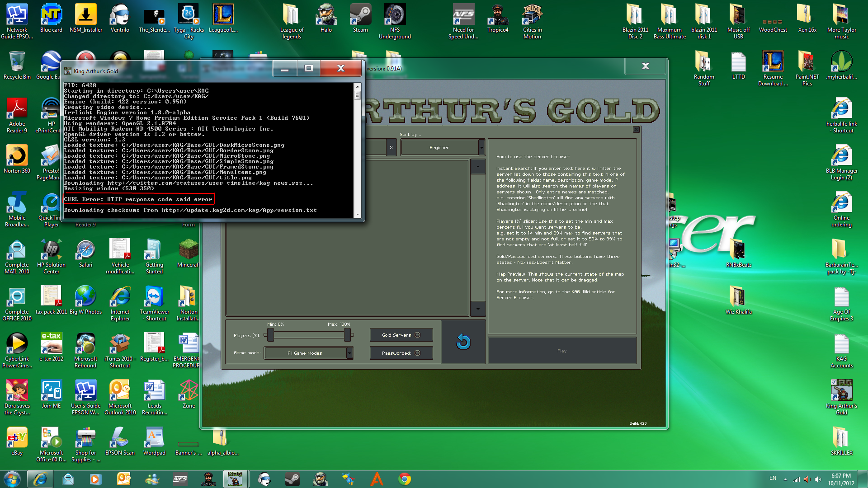Screen dimensions: 868x488
Task: Open the Resume Download shortcut
Action: pos(773,68)
